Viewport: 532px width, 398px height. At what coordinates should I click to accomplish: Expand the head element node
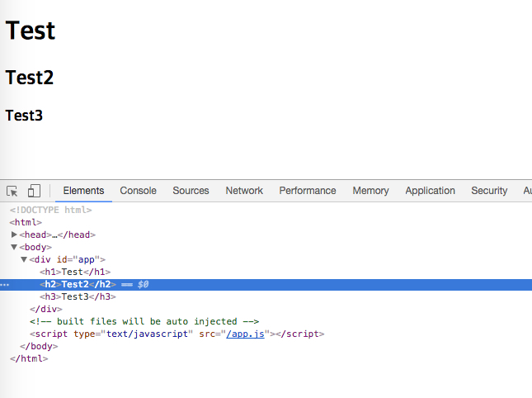[14, 235]
